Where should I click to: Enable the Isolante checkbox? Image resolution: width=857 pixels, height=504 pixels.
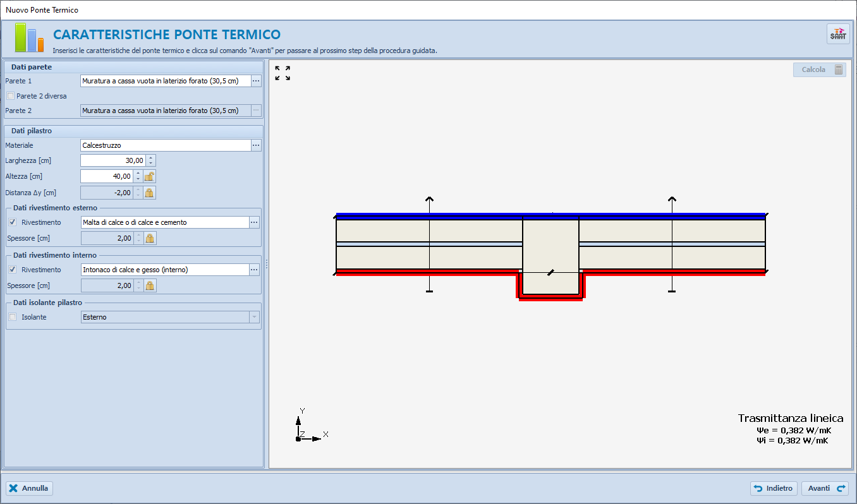[13, 317]
